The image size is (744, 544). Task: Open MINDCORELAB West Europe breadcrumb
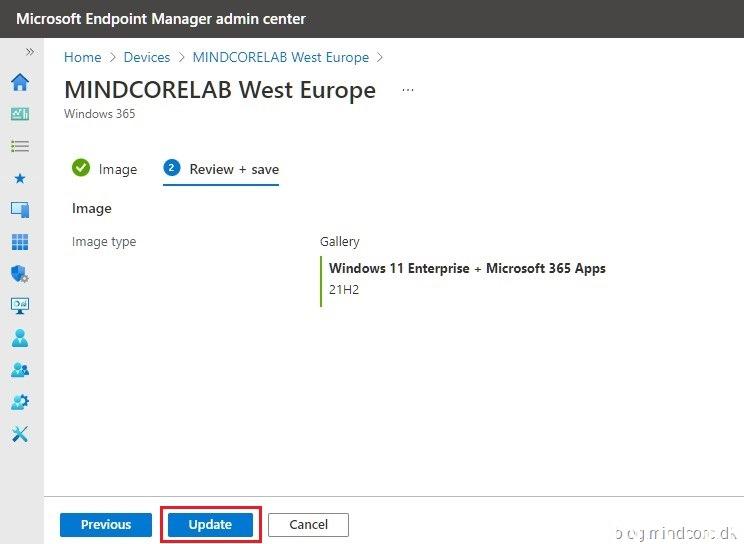click(280, 58)
